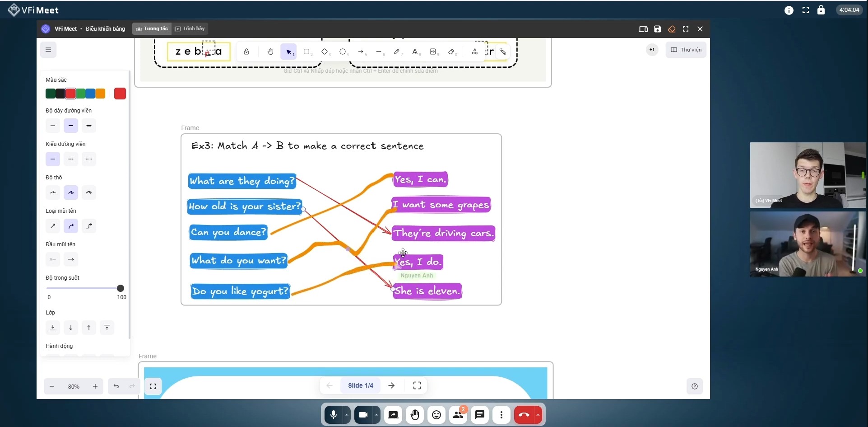Viewport: 868px width, 427px height.
Task: Select the text tool
Action: pyautogui.click(x=415, y=52)
